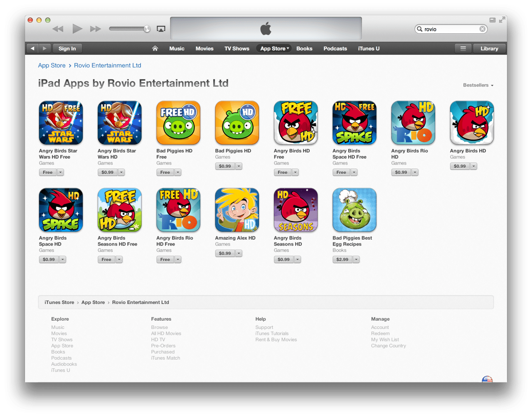Open the Amazing Alex HD app icon
The image size is (532, 417).
point(237,210)
